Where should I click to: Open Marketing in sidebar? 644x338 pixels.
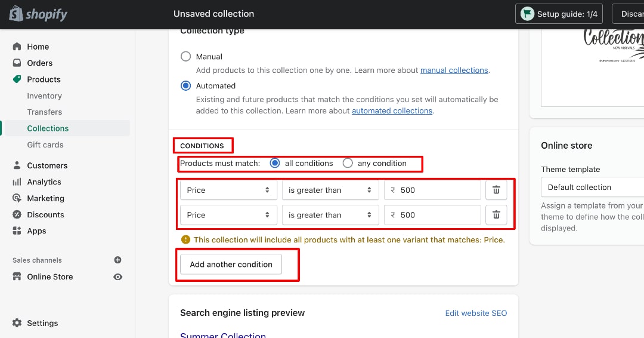coord(45,198)
